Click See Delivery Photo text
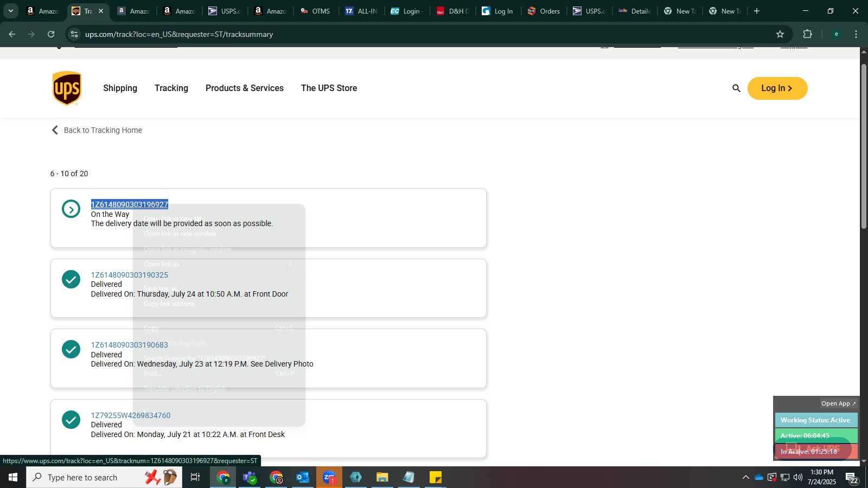Image resolution: width=868 pixels, height=488 pixels. click(x=282, y=364)
